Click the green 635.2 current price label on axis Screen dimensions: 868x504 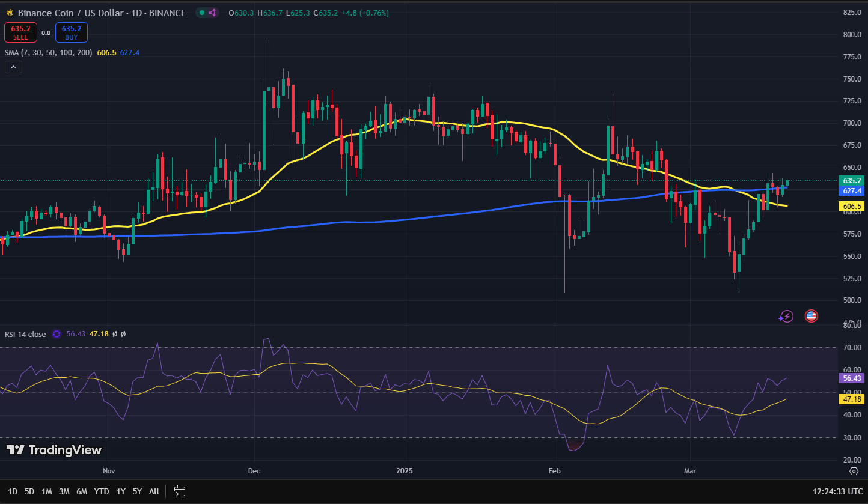(851, 180)
